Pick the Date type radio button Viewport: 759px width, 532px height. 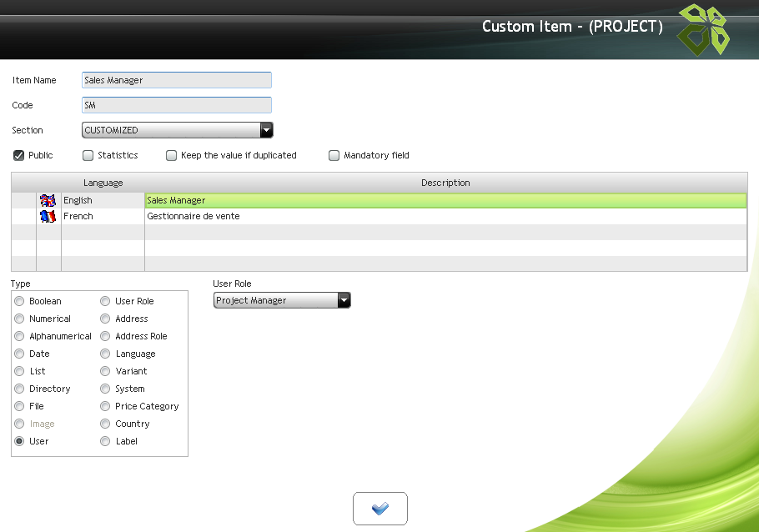(x=19, y=354)
